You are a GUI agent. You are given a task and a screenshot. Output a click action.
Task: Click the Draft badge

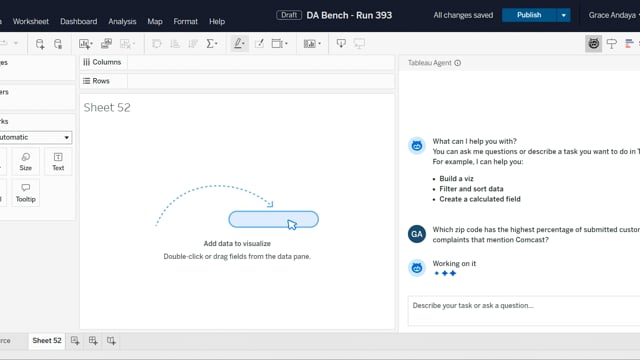pyautogui.click(x=289, y=15)
